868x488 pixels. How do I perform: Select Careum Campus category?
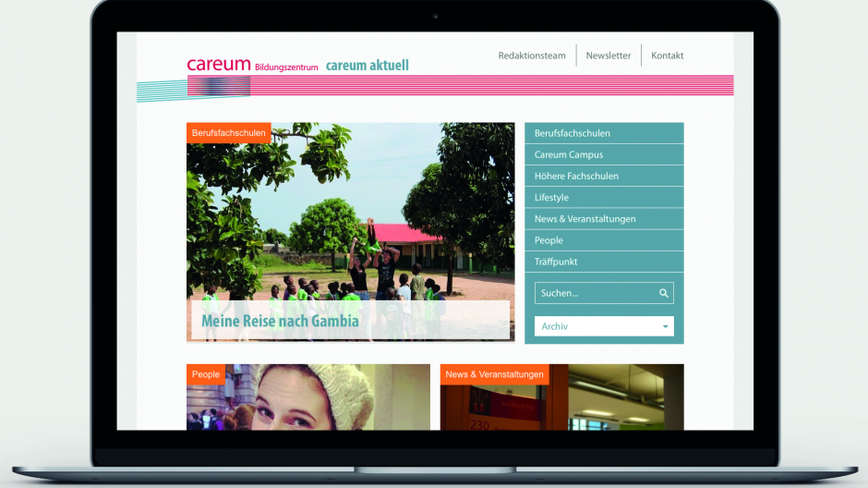click(604, 154)
